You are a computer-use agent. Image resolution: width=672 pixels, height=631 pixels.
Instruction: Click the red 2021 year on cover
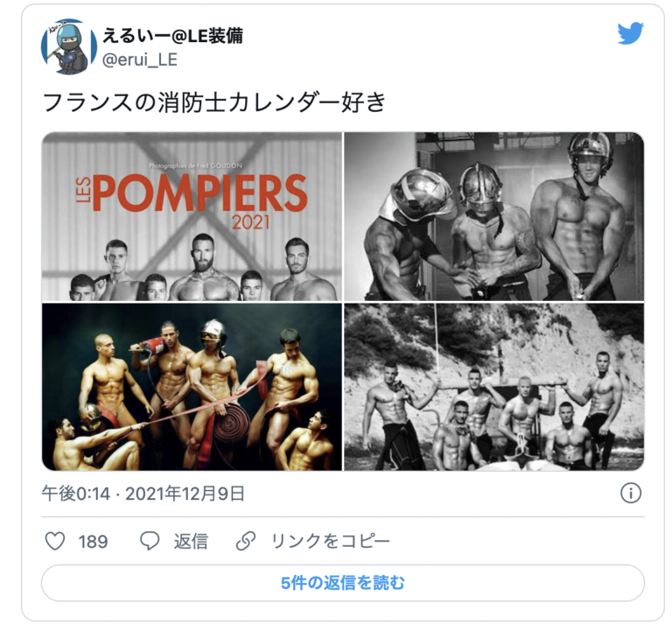pyautogui.click(x=251, y=222)
